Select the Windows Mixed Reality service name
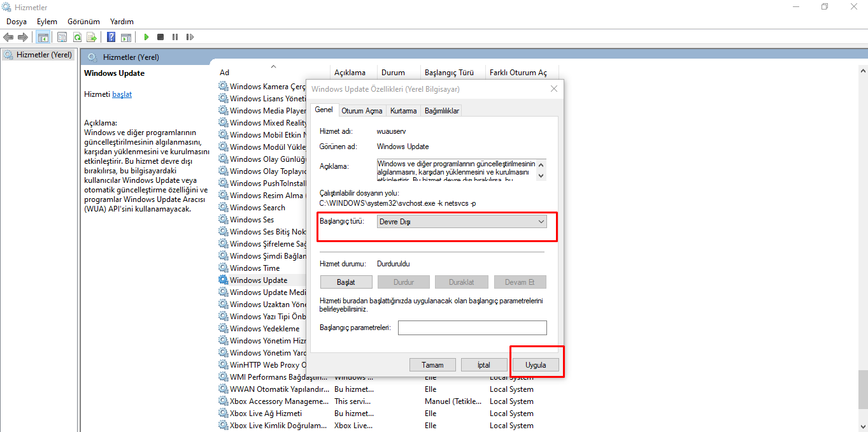 (267, 122)
